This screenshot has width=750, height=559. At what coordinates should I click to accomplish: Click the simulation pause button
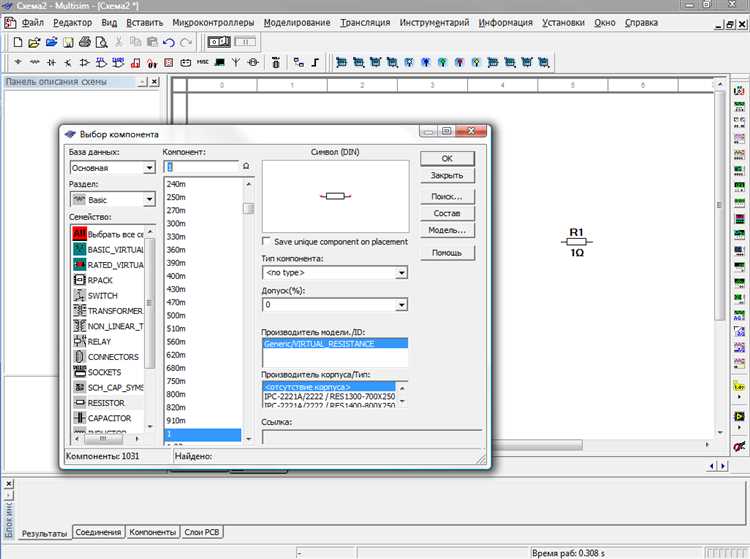[x=244, y=42]
